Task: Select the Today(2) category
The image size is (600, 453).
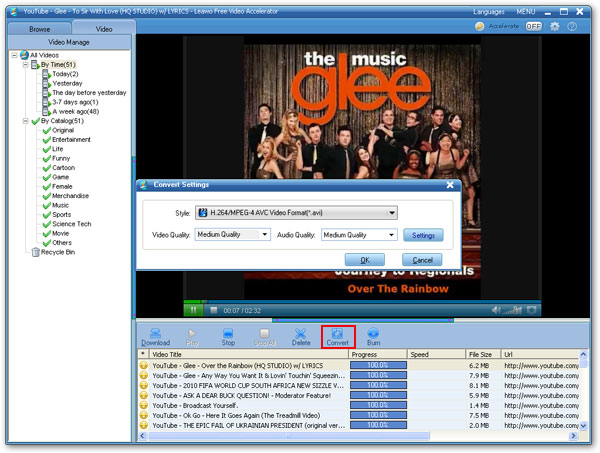Action: pos(60,74)
